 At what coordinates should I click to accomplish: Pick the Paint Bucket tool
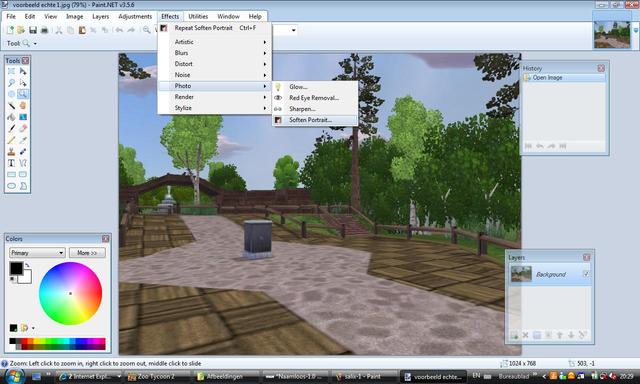click(x=11, y=117)
